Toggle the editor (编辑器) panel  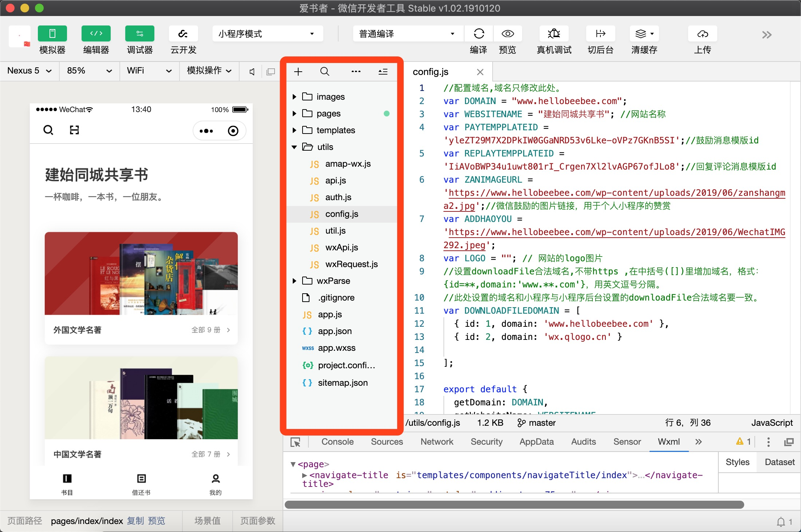[x=96, y=34]
